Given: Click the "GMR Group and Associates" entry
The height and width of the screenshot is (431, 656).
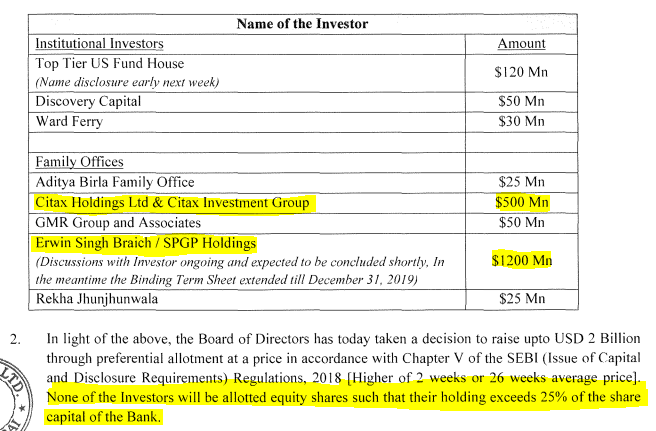Looking at the screenshot, I should 112,223.
